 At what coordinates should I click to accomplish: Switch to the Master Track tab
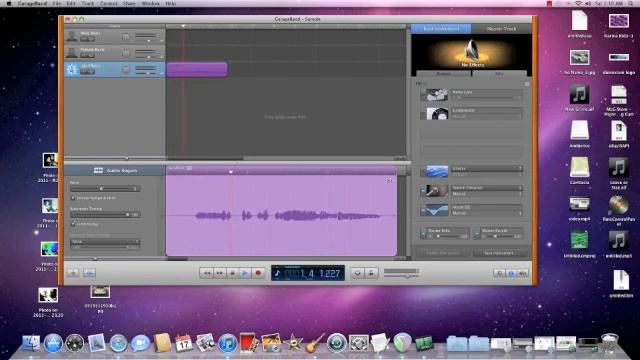501,29
